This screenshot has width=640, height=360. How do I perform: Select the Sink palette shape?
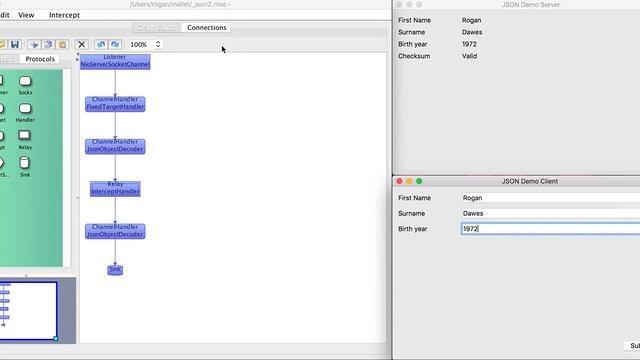click(x=25, y=167)
